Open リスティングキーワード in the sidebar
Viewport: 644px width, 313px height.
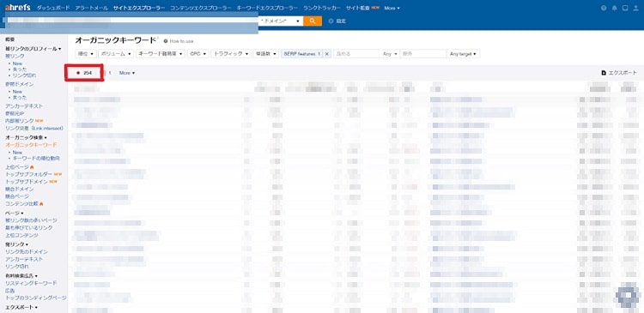[31, 284]
